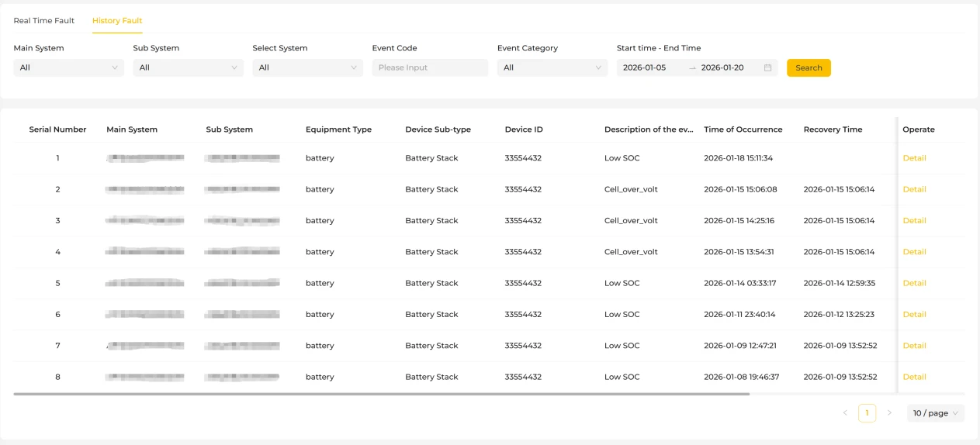The width and height of the screenshot is (980, 445).
Task: Click occurrence time 2026-01-15 13:54:31
Action: point(739,252)
